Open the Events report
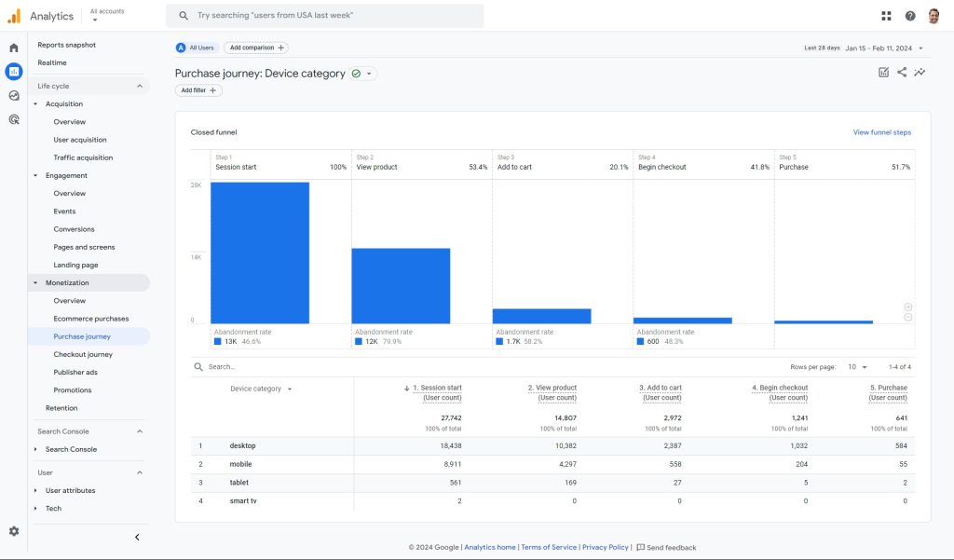954x560 pixels. pos(64,212)
